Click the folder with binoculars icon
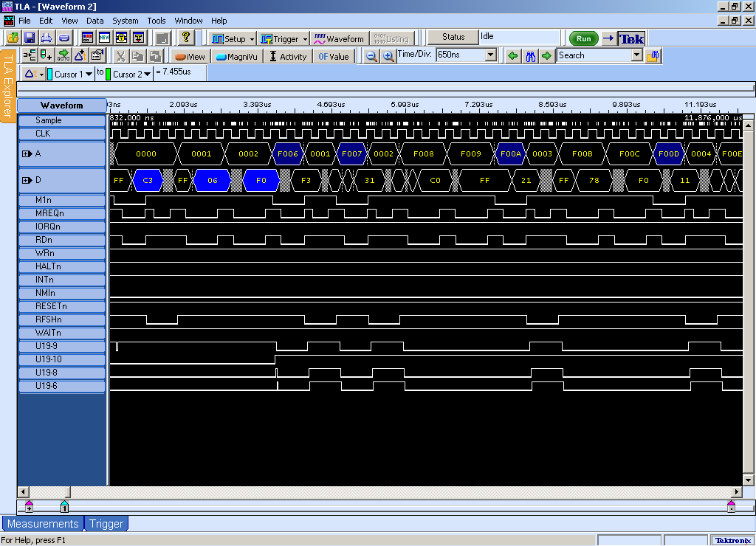 click(653, 56)
